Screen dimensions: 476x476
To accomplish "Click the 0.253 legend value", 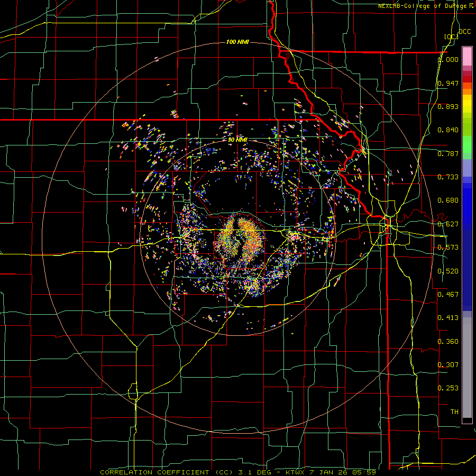I will click(448, 388).
